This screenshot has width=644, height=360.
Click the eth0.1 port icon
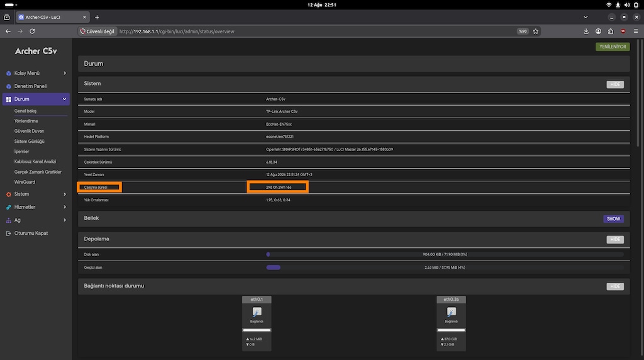pyautogui.click(x=257, y=312)
